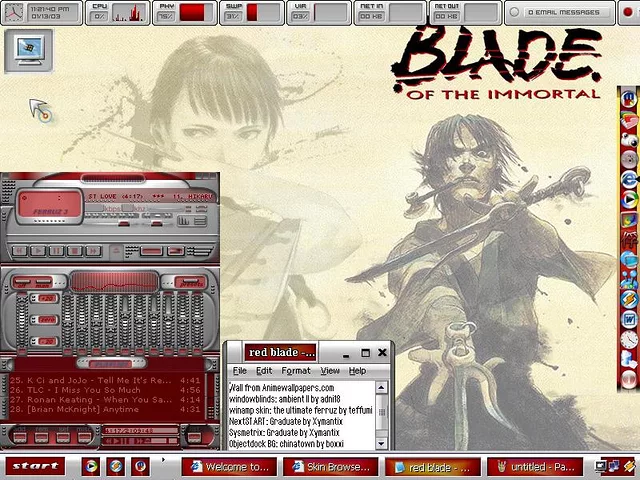Open the folder icon in dock
This screenshot has width=640, height=480.
point(629,120)
